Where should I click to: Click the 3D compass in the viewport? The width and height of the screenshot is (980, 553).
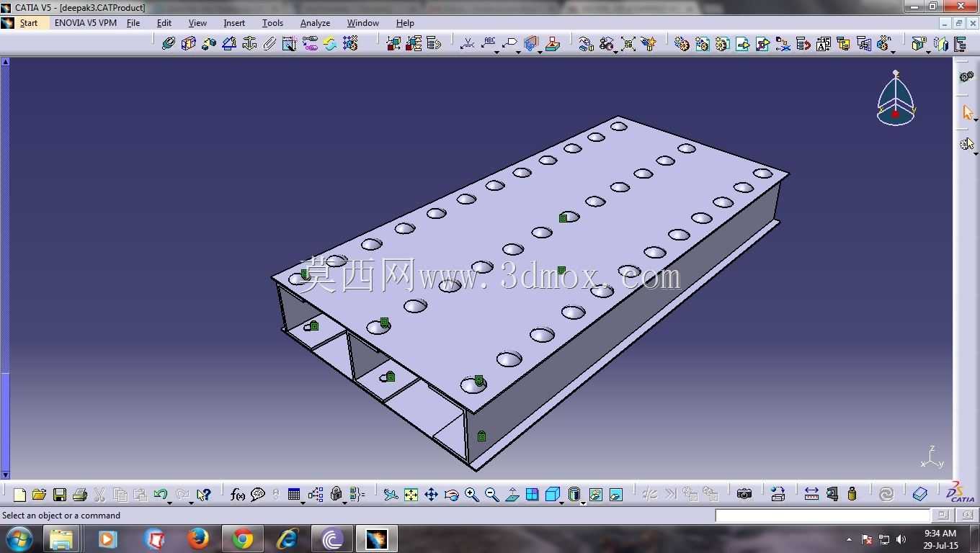896,98
